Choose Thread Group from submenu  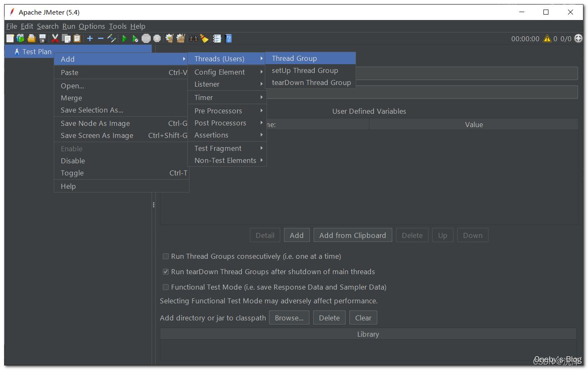click(311, 58)
